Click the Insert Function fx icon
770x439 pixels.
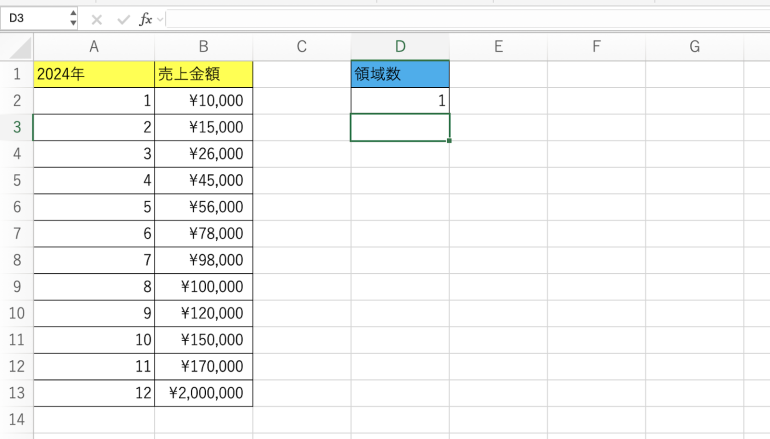(145, 19)
